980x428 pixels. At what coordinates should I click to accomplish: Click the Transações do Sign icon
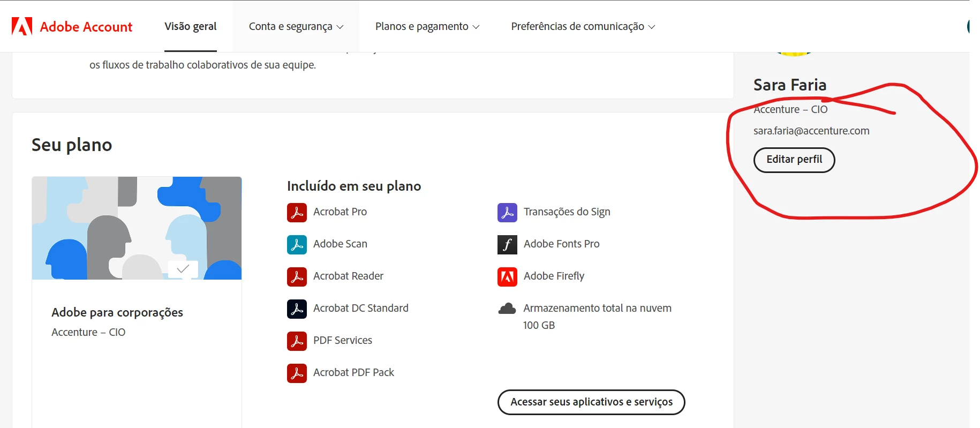click(507, 212)
